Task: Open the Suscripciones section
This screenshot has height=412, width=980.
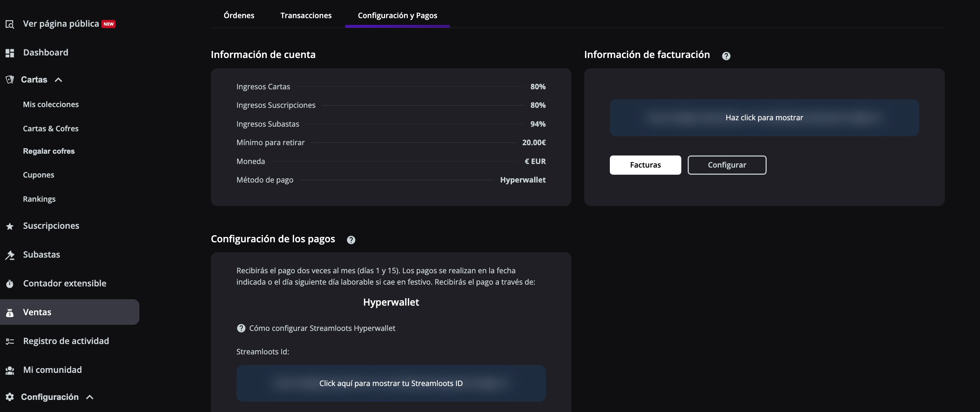Action: point(51,226)
